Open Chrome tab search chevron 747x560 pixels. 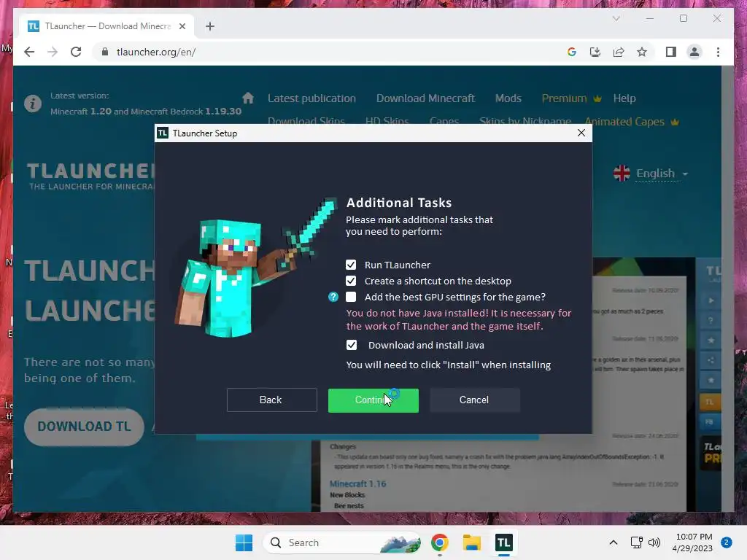coord(616,18)
